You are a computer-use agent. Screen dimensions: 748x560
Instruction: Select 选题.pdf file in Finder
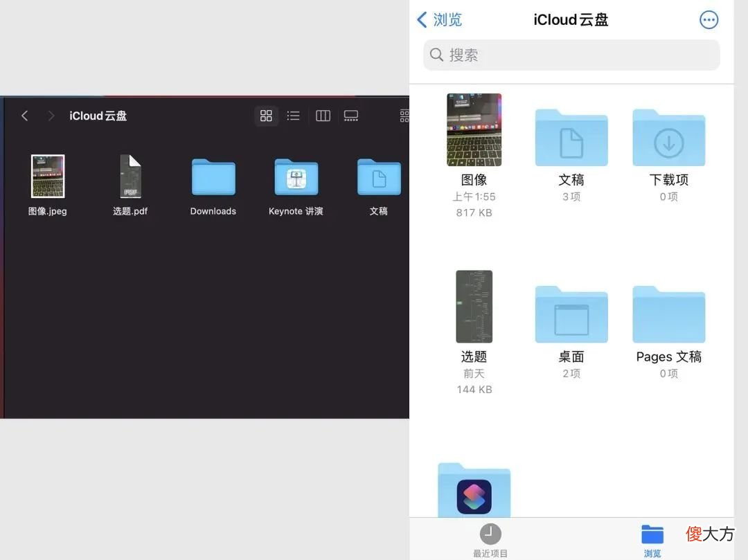tap(130, 177)
